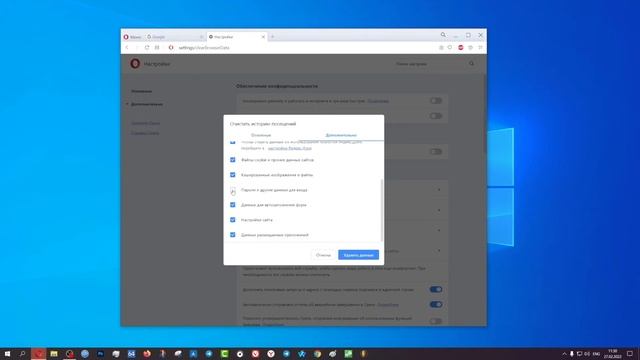The image size is (640, 360).
Task: Open File Explorer from the taskbar
Action: point(54,354)
